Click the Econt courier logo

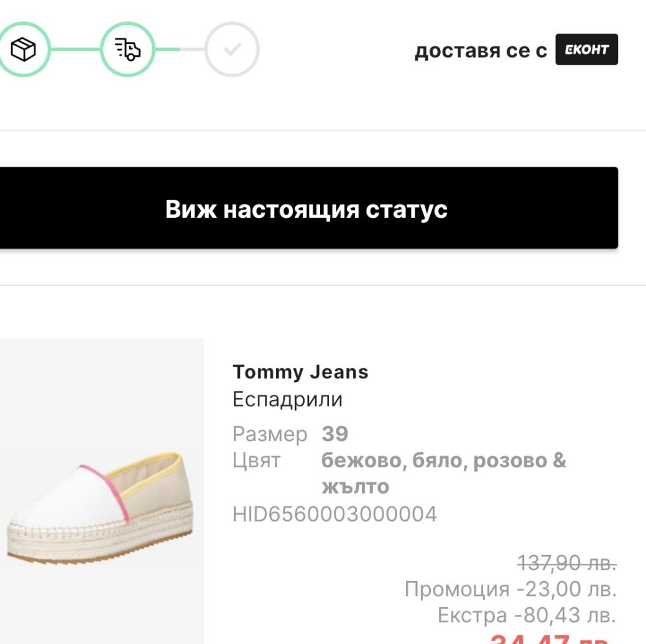coord(586,50)
